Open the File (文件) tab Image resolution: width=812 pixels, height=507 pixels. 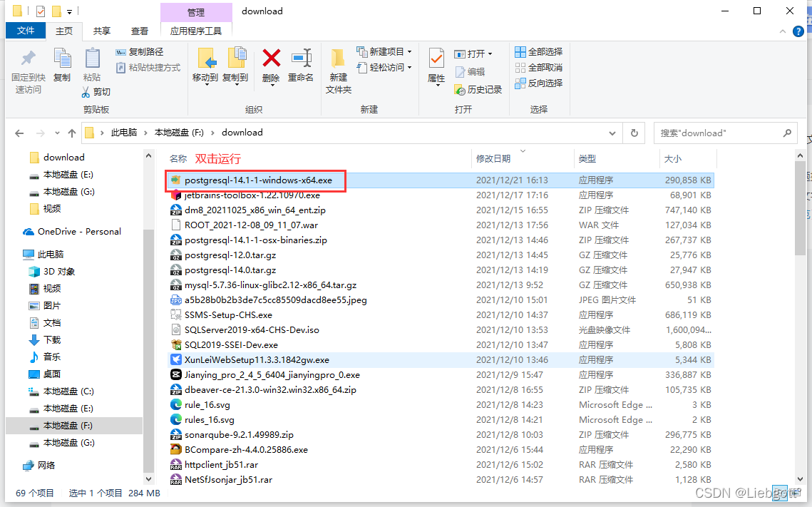(26, 31)
